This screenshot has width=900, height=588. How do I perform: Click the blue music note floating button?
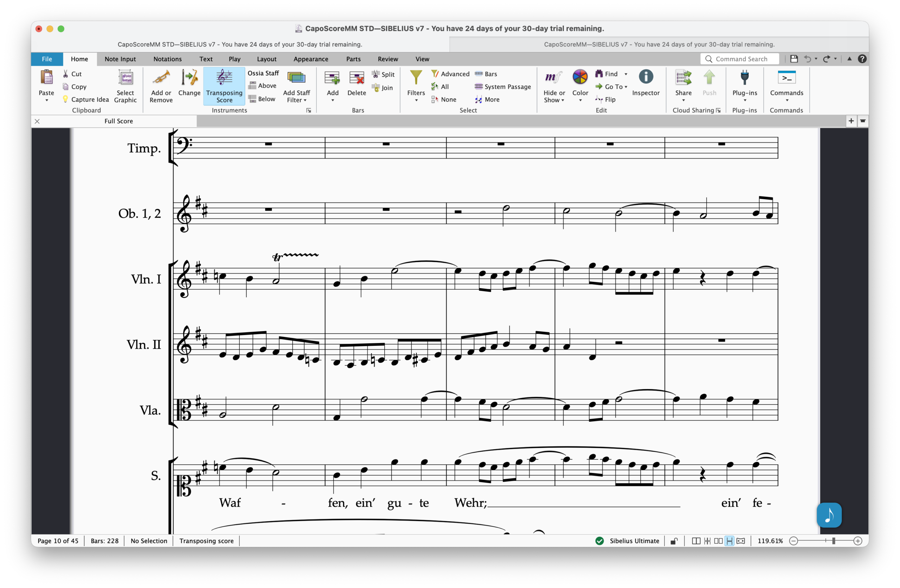point(829,515)
